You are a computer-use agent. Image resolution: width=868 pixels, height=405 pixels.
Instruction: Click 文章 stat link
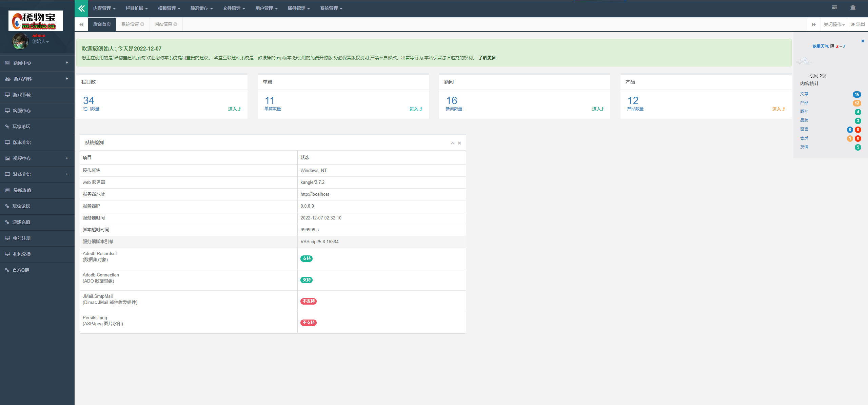pyautogui.click(x=804, y=94)
